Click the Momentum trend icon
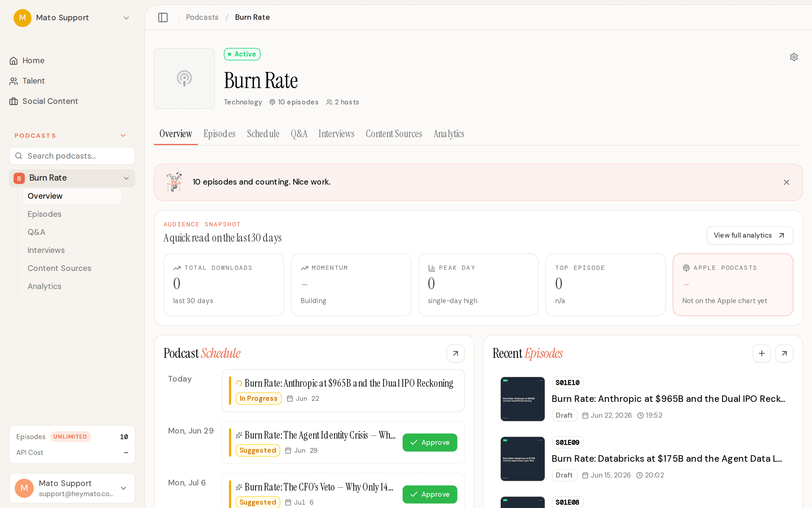Screen dimensions: 812x508 tap(304, 268)
